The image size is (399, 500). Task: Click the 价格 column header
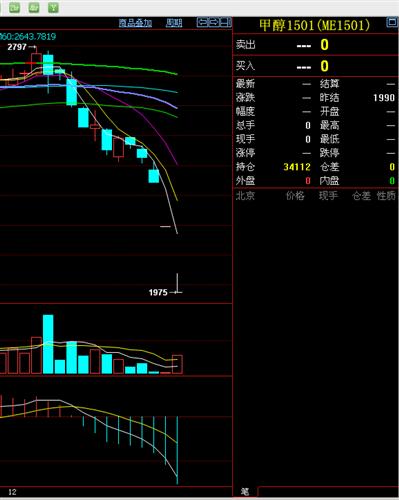[295, 196]
